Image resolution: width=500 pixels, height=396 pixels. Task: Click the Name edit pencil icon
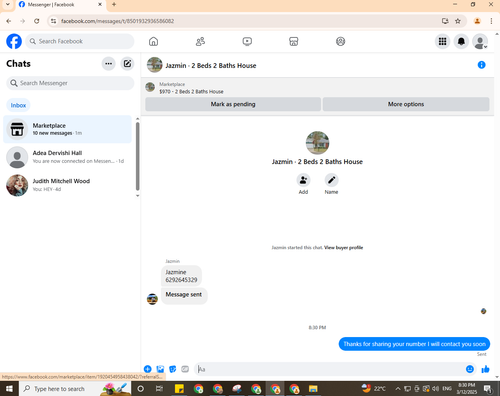(x=331, y=180)
